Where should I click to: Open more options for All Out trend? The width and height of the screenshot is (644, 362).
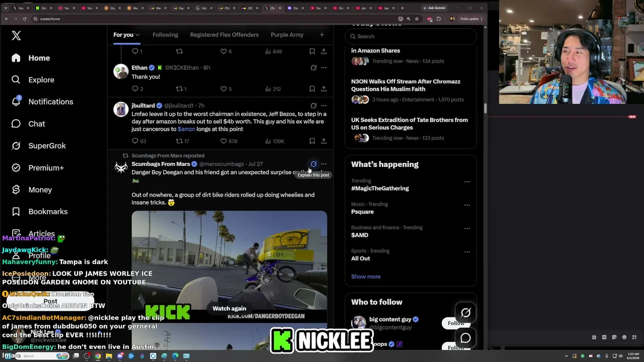pyautogui.click(x=467, y=252)
